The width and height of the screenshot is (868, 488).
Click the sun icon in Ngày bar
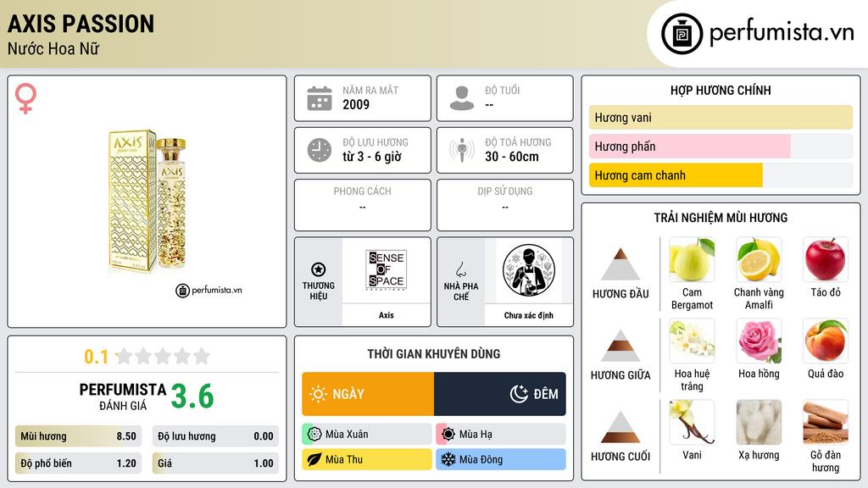point(319,394)
